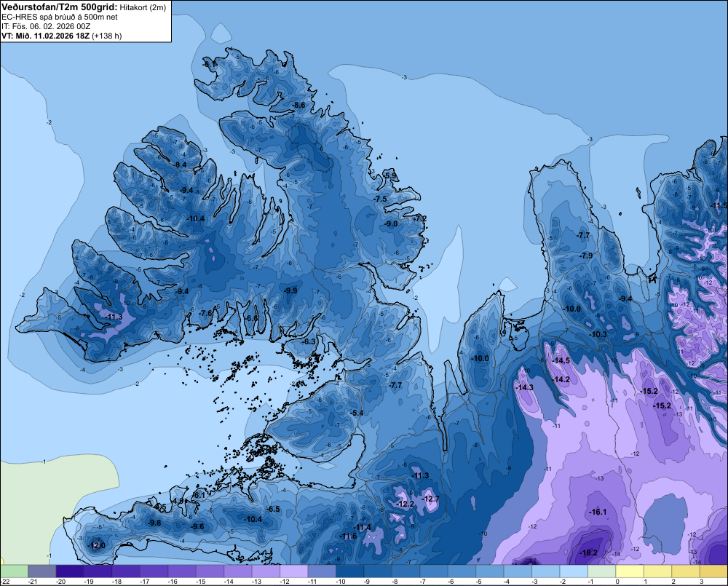Screen dimensions: 728x586
Task: Click the -14.3 temperature value
Action: (525, 387)
